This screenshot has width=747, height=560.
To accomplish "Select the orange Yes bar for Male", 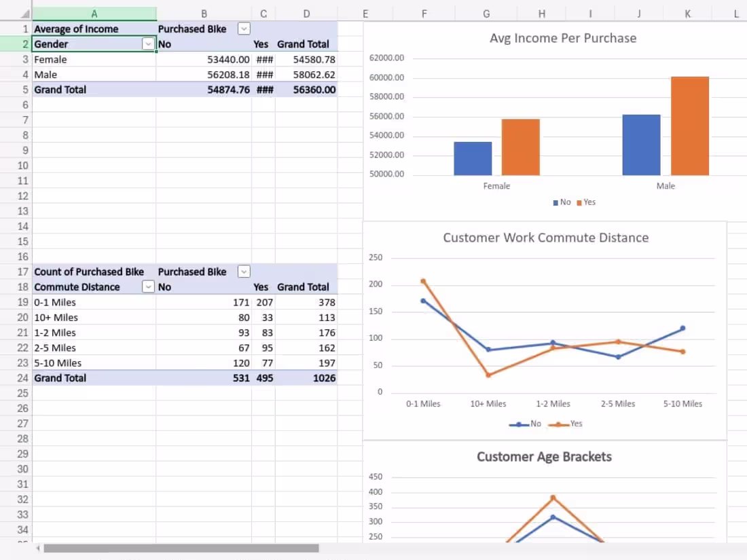I will (689, 126).
